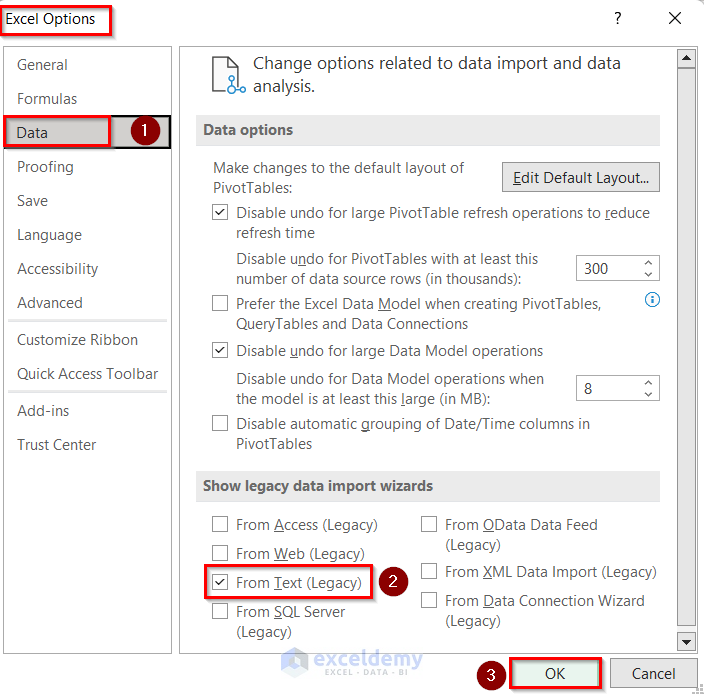Enable From OData Data Feed (Legacy) checkbox
This screenshot has height=694, width=704.
[429, 524]
